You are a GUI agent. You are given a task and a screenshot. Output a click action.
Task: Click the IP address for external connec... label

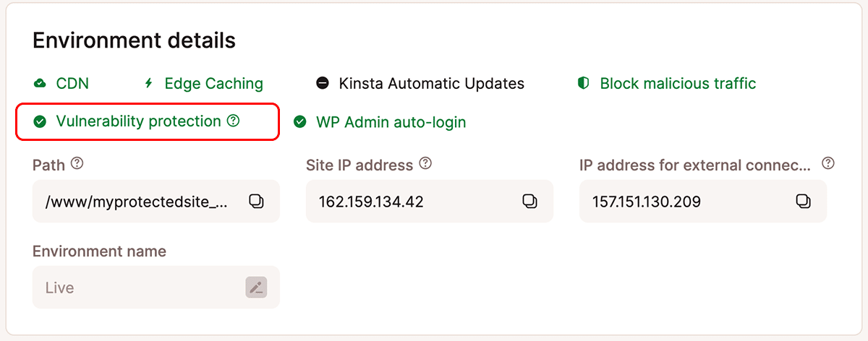pyautogui.click(x=695, y=165)
